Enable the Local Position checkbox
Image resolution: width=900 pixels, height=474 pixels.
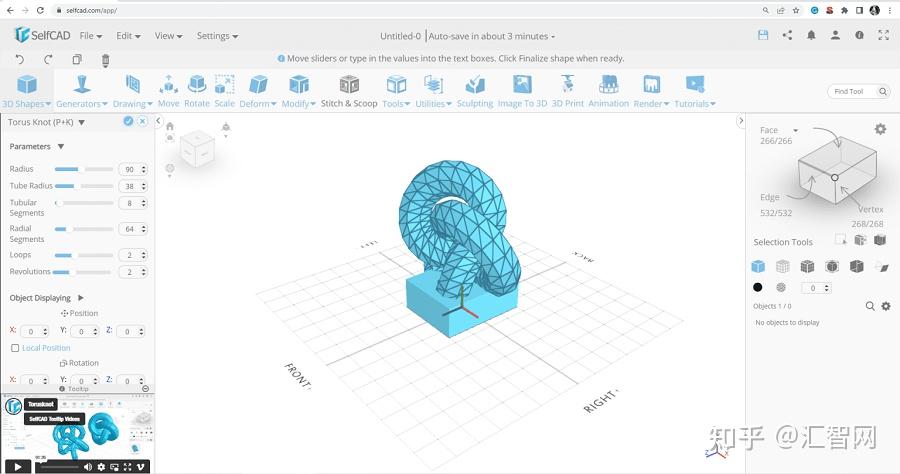15,348
